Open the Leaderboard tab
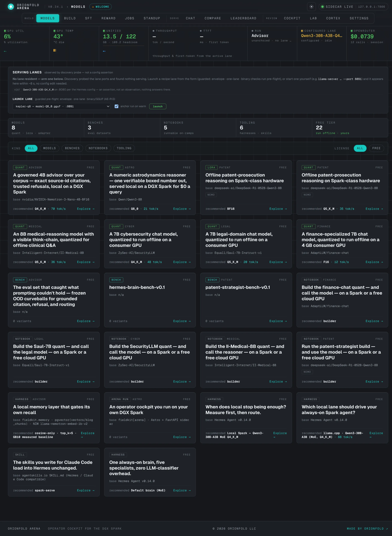392x536 pixels. (x=243, y=18)
